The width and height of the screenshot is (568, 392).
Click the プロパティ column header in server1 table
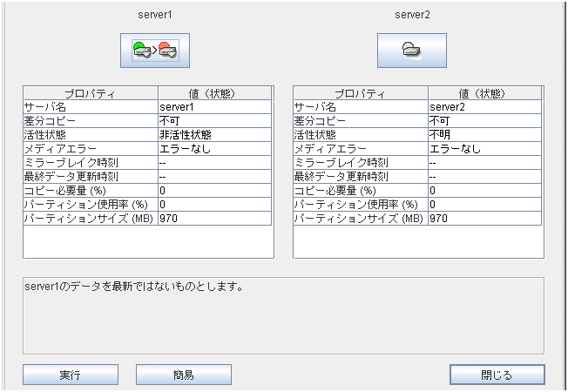(x=90, y=93)
